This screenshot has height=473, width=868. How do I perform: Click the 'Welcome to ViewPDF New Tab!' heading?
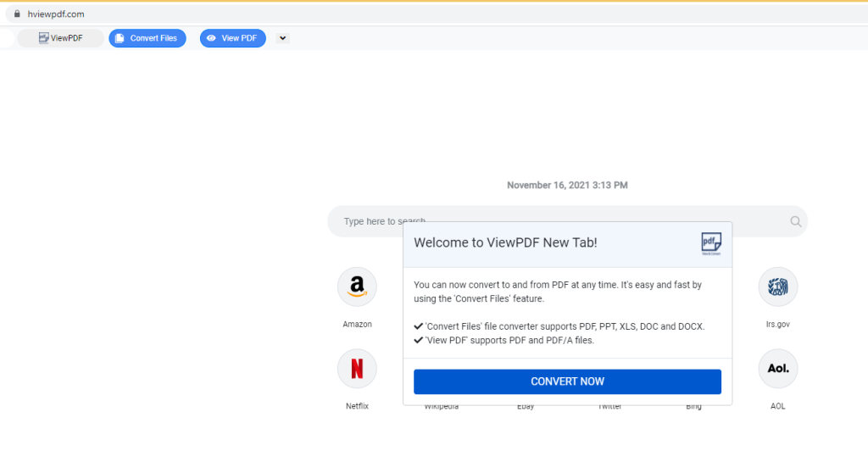click(x=505, y=242)
